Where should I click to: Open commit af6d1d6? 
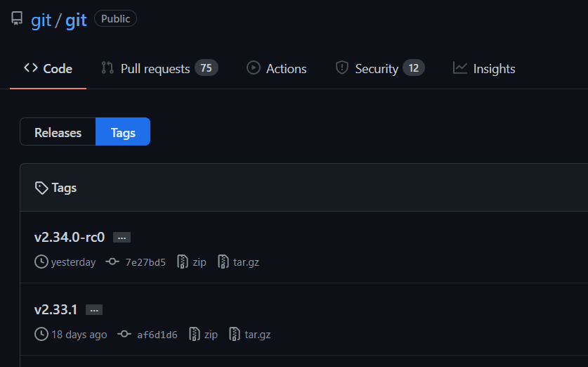pos(157,335)
